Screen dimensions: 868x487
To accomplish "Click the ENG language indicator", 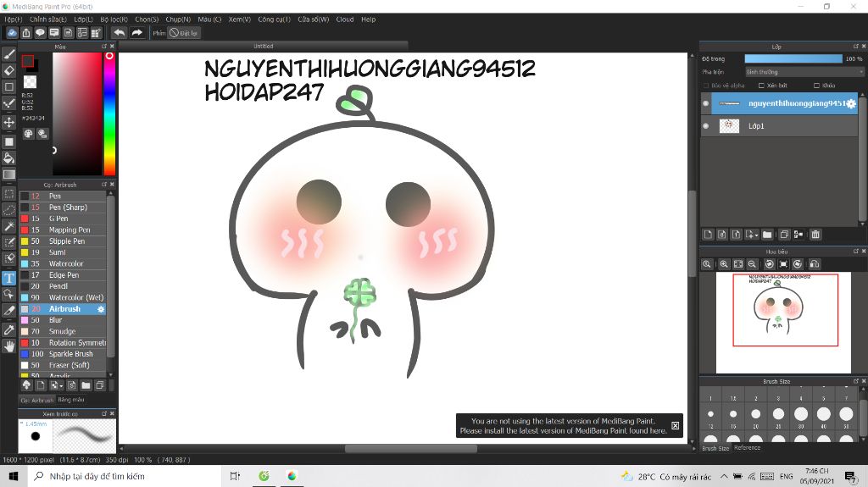I will pyautogui.click(x=786, y=476).
